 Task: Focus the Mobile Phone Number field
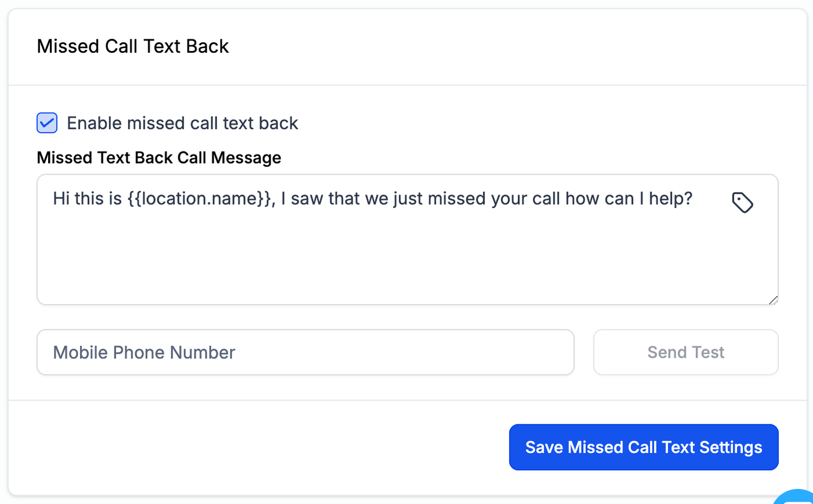click(x=305, y=352)
